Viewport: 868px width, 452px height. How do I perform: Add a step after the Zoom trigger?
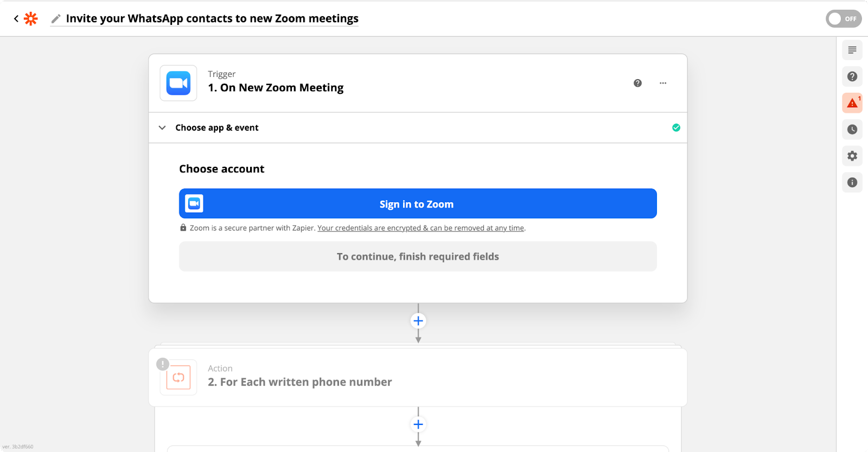pos(418,321)
